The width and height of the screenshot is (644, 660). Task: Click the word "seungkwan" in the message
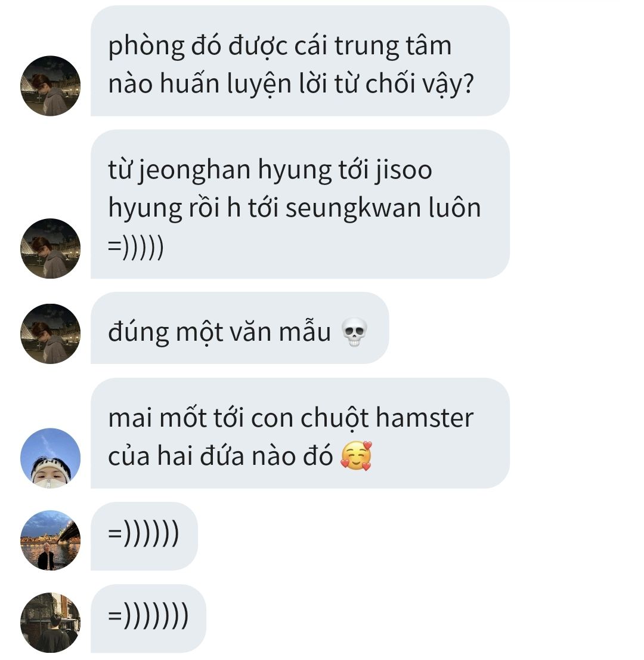click(354, 208)
